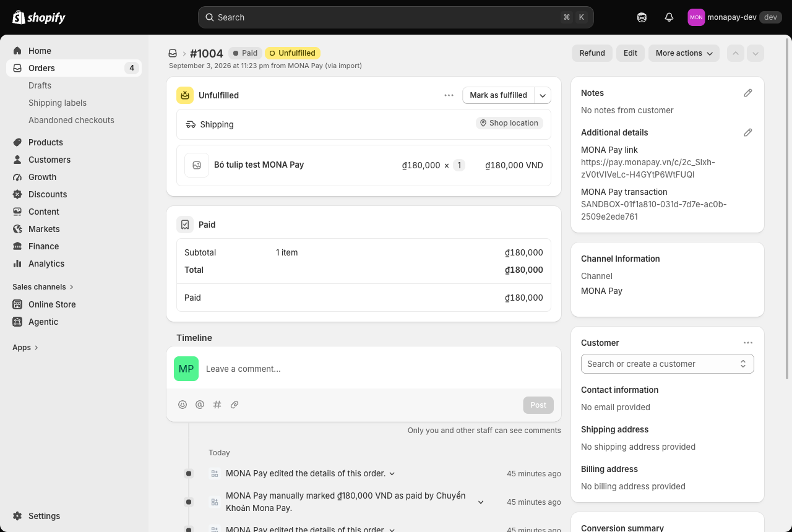Image resolution: width=792 pixels, height=532 pixels.
Task: Go to the next order arrow
Action: pos(755,53)
